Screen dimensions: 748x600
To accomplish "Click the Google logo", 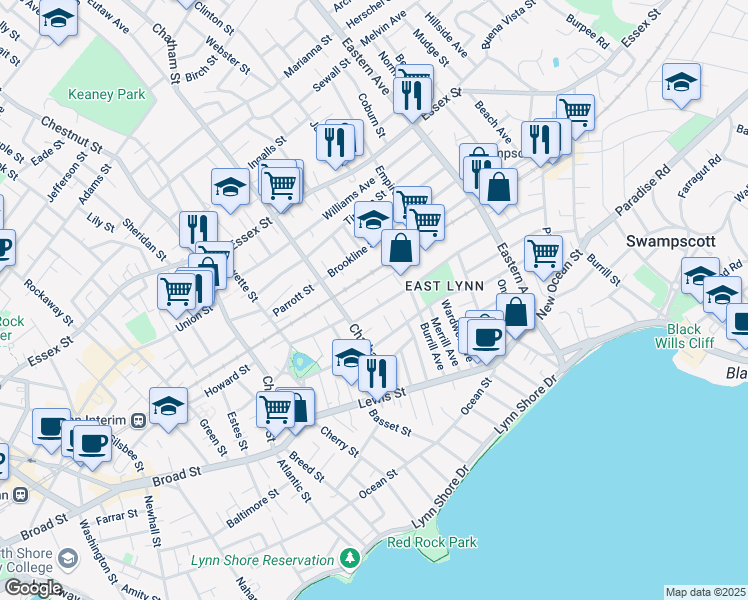I will 33,589.
